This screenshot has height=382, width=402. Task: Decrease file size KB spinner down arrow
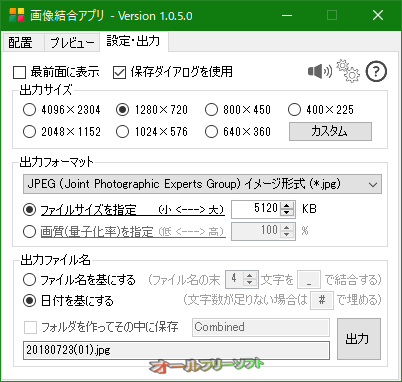tap(287, 213)
